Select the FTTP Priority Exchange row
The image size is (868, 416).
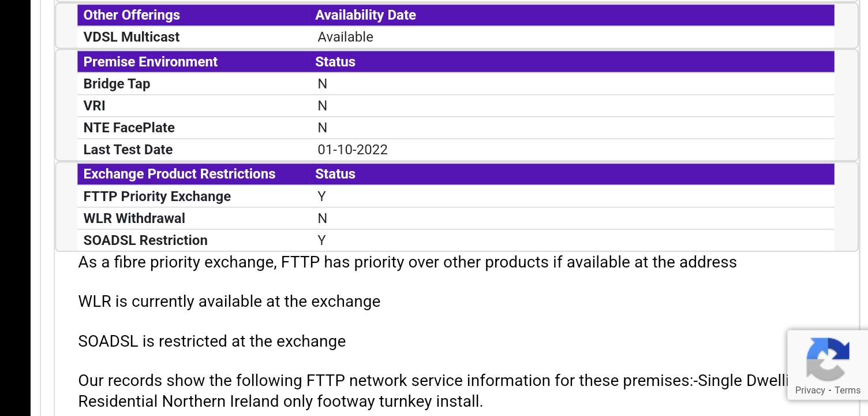click(157, 196)
